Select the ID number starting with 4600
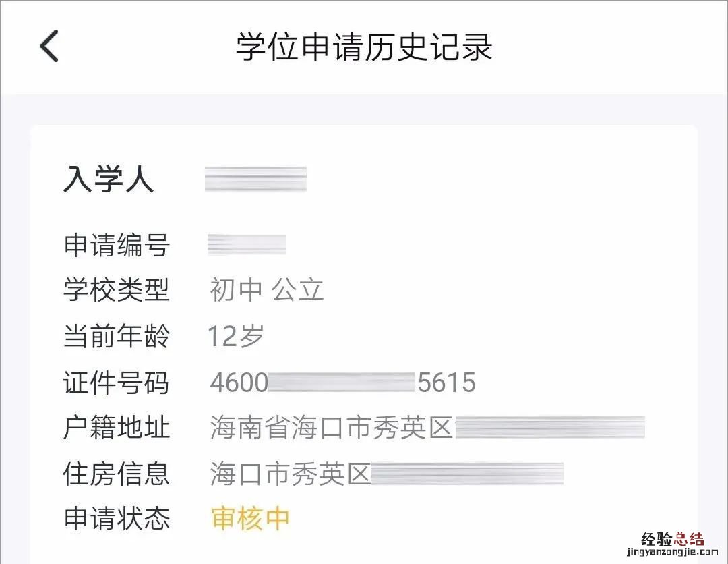The height and width of the screenshot is (564, 728). [x=342, y=383]
